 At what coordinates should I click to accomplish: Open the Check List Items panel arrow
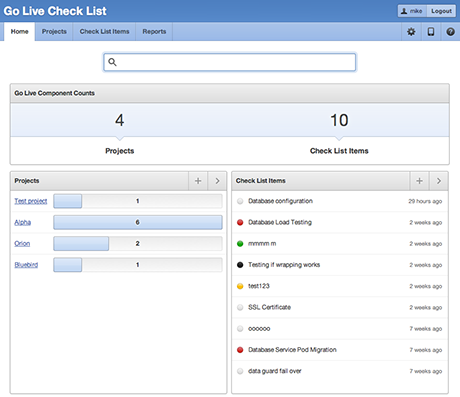tap(439, 181)
